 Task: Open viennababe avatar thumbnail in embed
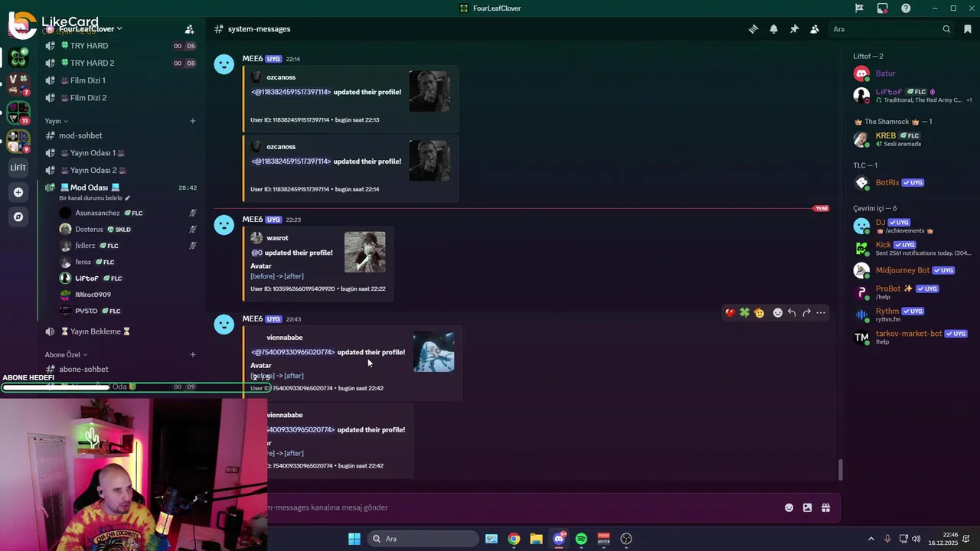click(x=434, y=351)
